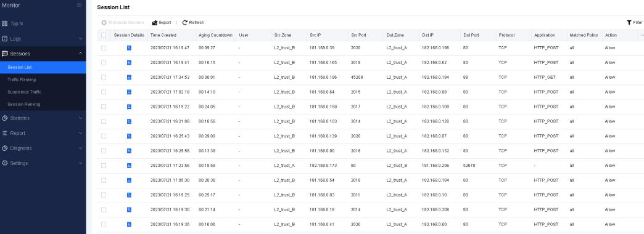Open session details icon for source 181.168.0.196
Screen dimensions: 644x234
[x=129, y=78]
